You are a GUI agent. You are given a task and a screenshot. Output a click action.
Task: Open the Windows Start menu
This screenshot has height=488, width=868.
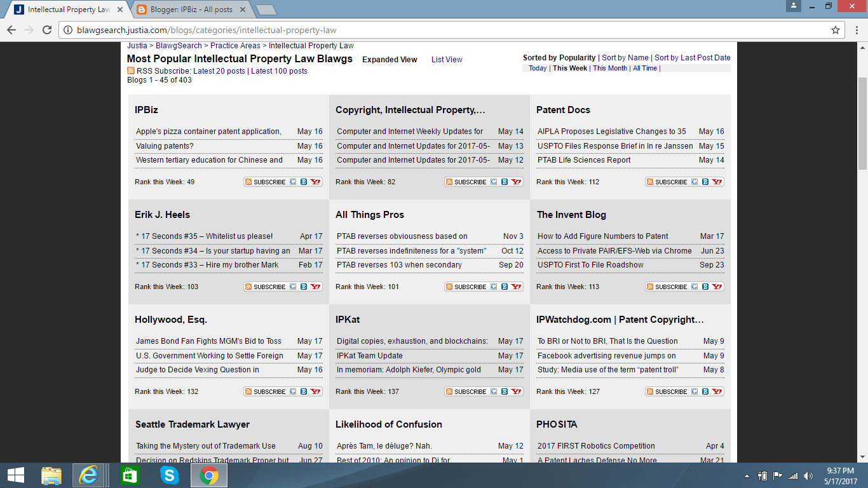click(15, 475)
